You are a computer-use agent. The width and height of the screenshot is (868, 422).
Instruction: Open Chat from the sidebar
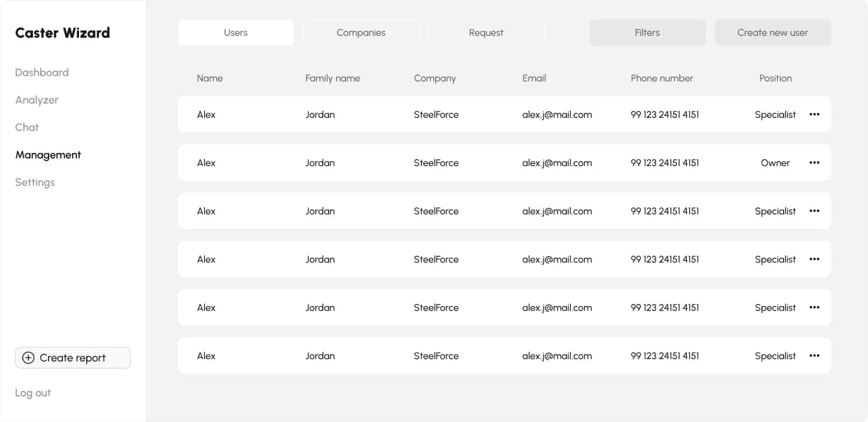pos(27,127)
